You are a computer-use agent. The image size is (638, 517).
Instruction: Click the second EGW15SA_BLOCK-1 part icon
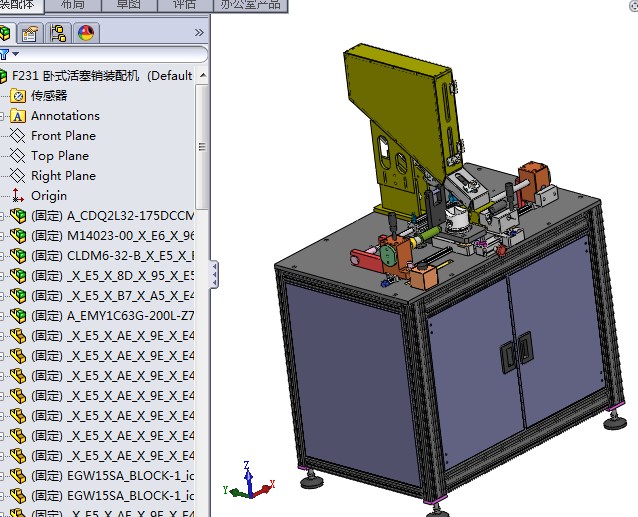click(x=18, y=495)
